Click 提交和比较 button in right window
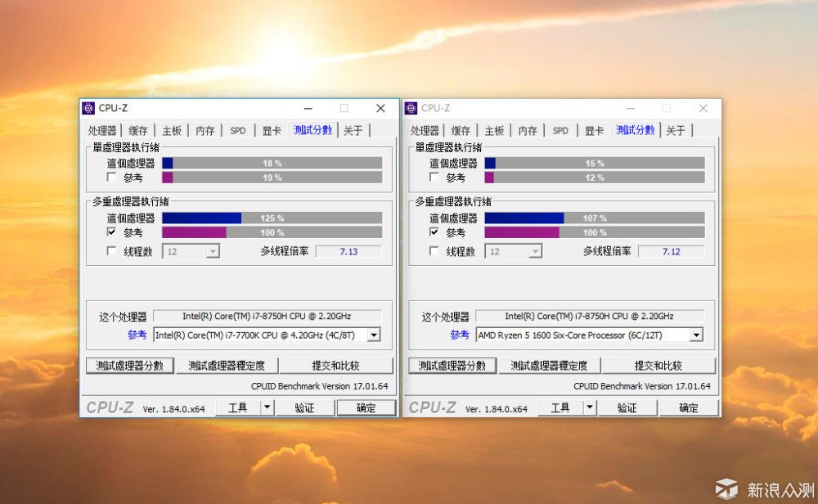 658,365
